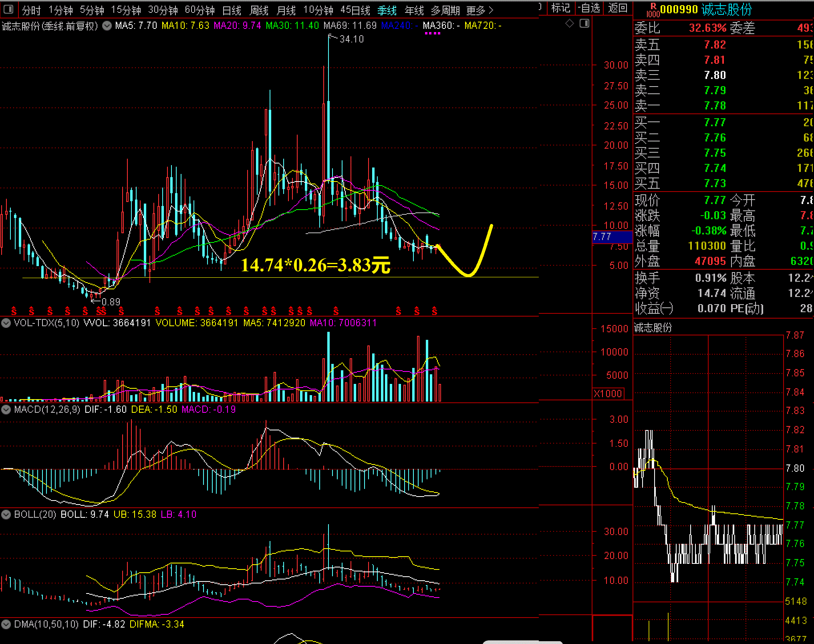Click the 诚志股份 intraday mini chart title

(653, 328)
